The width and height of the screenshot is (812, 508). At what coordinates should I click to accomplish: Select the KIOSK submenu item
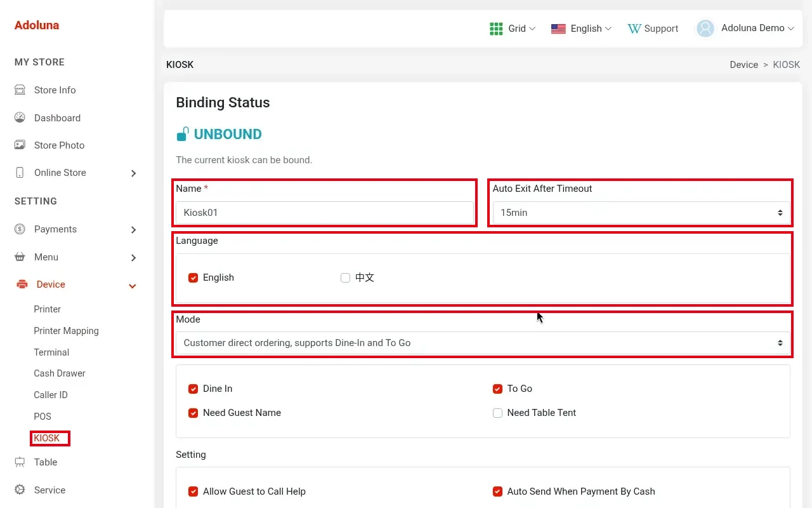[47, 438]
